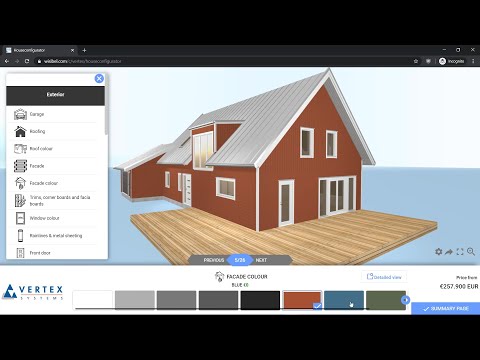This screenshot has width=480, height=360.
Task: Choose the dark grey facade swatch
Action: (219, 300)
